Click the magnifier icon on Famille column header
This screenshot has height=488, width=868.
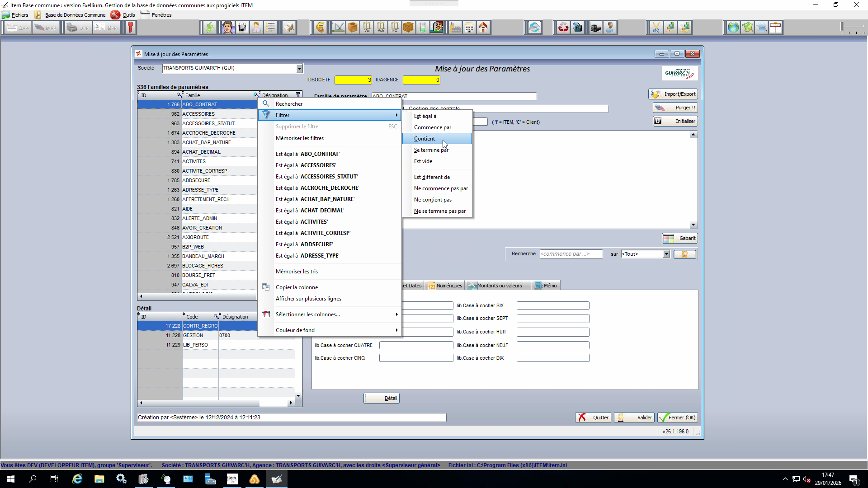pyautogui.click(x=256, y=95)
